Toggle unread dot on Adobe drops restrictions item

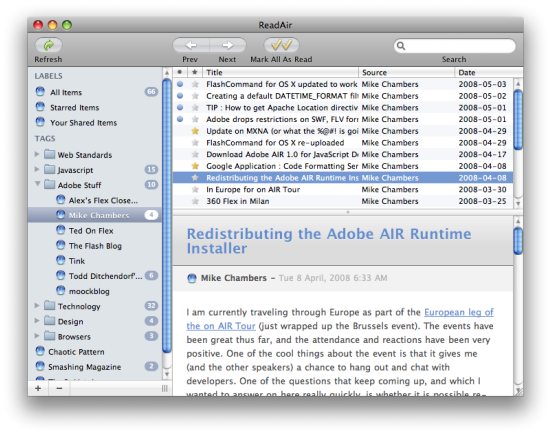coord(180,119)
